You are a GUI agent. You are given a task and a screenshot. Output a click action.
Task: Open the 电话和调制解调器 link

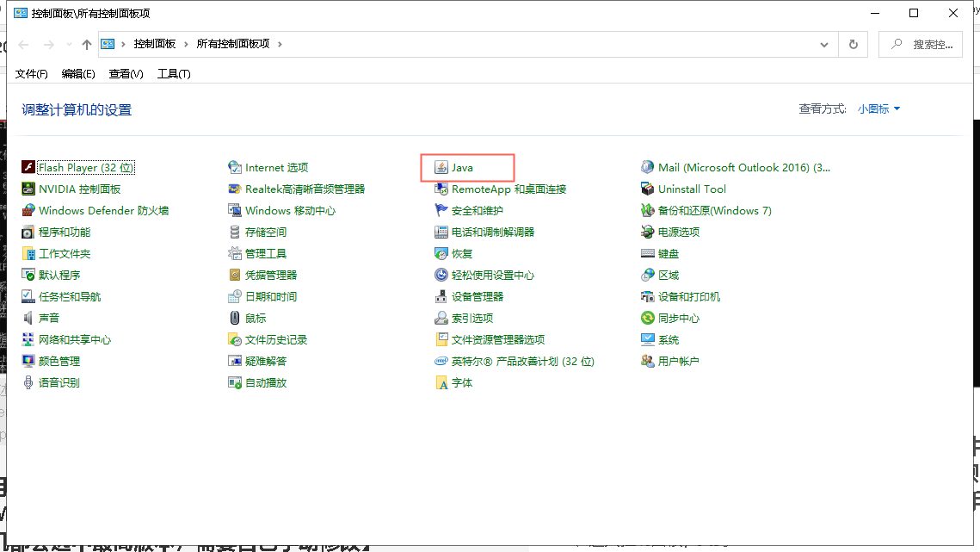tap(492, 233)
